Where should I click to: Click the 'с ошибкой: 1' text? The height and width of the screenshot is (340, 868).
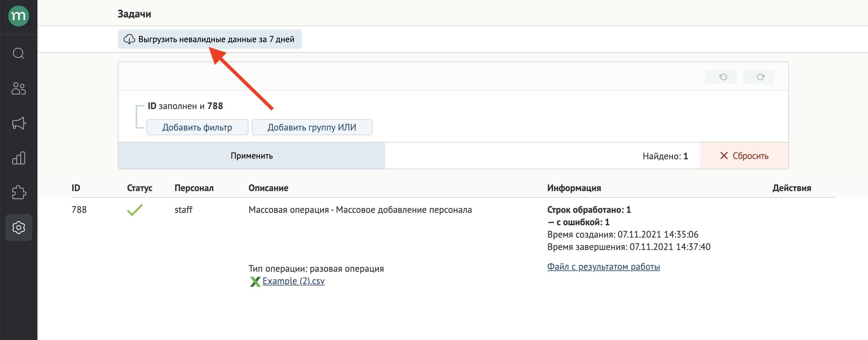click(x=583, y=222)
